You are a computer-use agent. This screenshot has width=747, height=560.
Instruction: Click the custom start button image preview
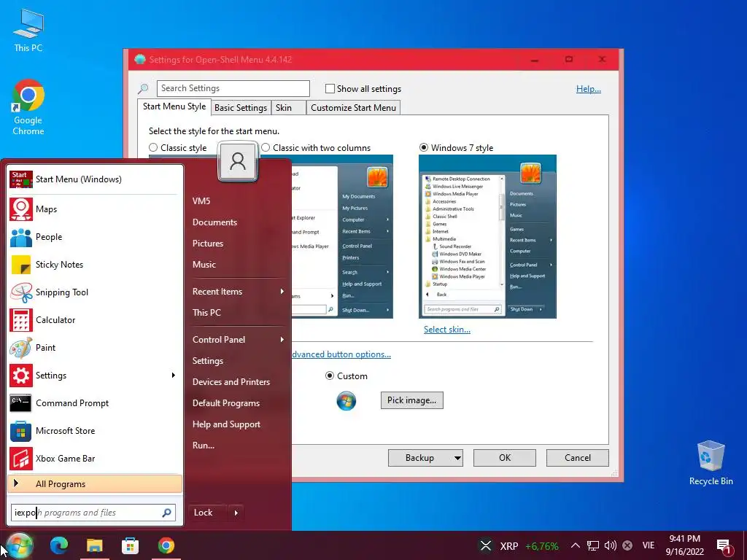point(347,400)
